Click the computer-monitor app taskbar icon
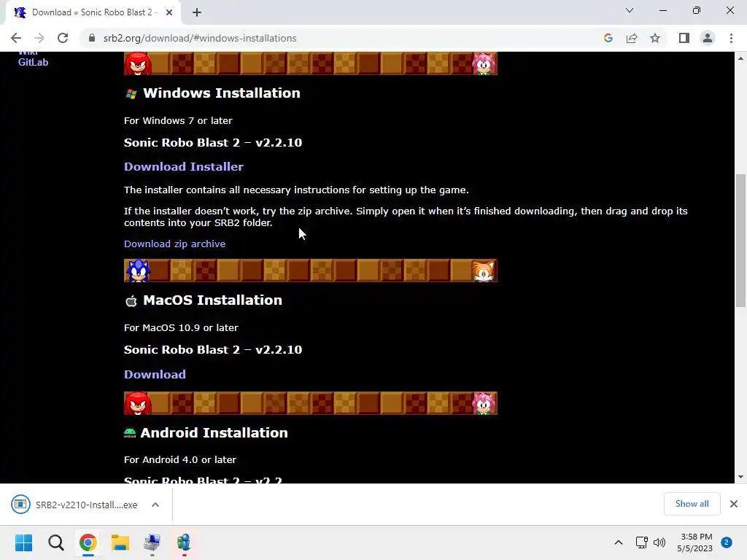The width and height of the screenshot is (747, 560). (x=152, y=542)
